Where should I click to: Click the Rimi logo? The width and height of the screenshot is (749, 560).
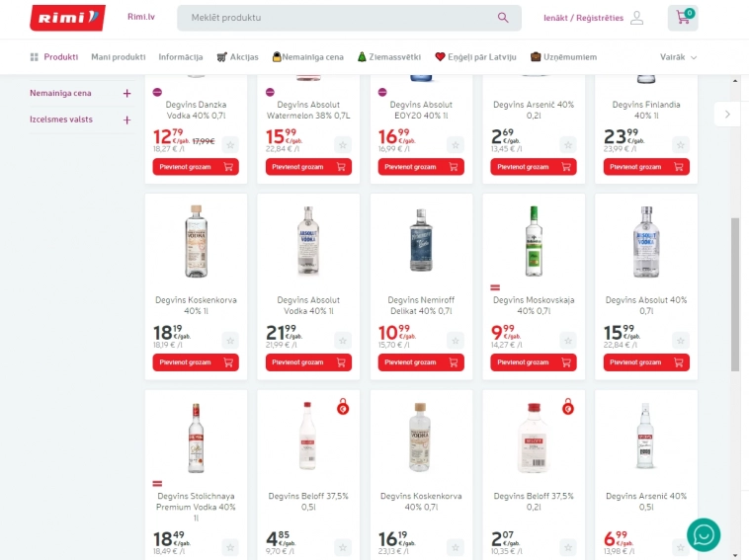[67, 18]
